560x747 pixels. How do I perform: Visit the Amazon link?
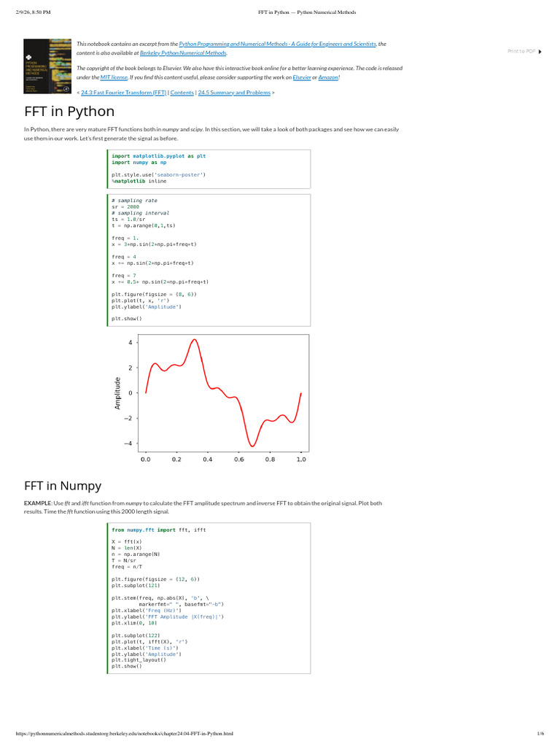[x=327, y=76]
